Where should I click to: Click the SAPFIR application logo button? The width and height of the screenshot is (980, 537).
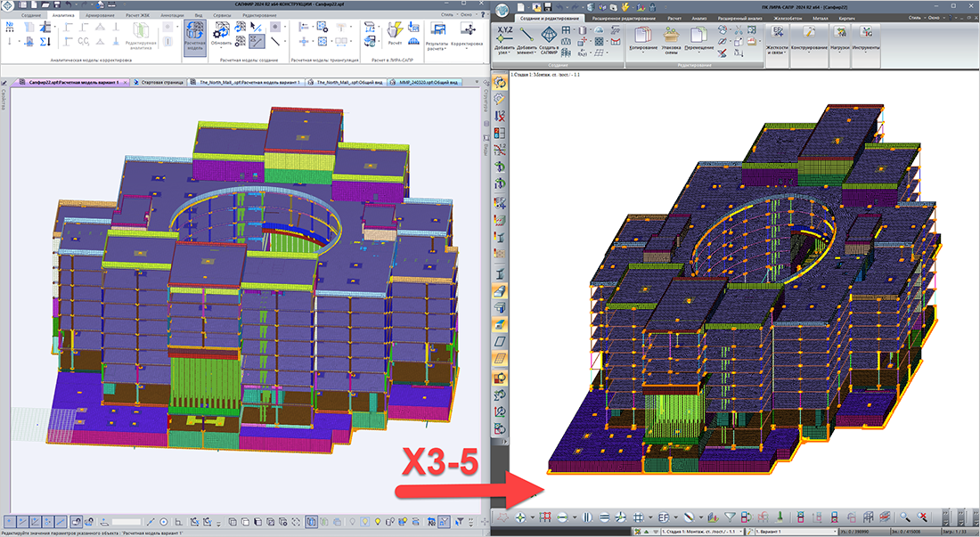coord(7,5)
